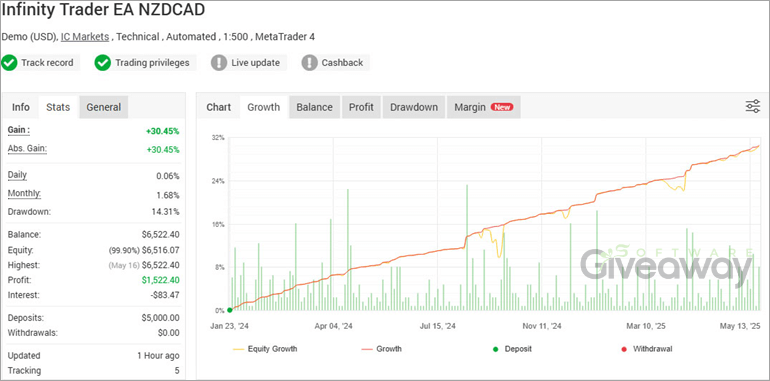Image resolution: width=770 pixels, height=381 pixels.
Task: Open the chart settings sliders icon
Action: 753,106
